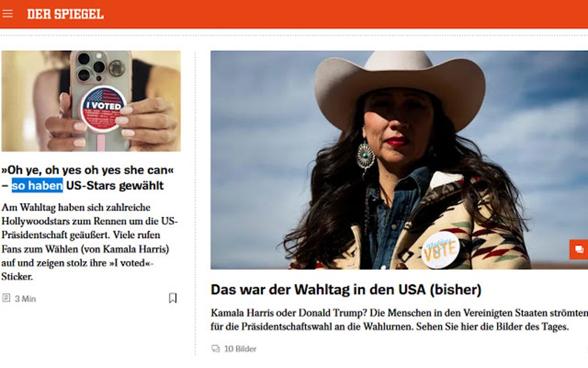
Task: Click the DER SPIEGEL logo
Action: click(x=65, y=14)
